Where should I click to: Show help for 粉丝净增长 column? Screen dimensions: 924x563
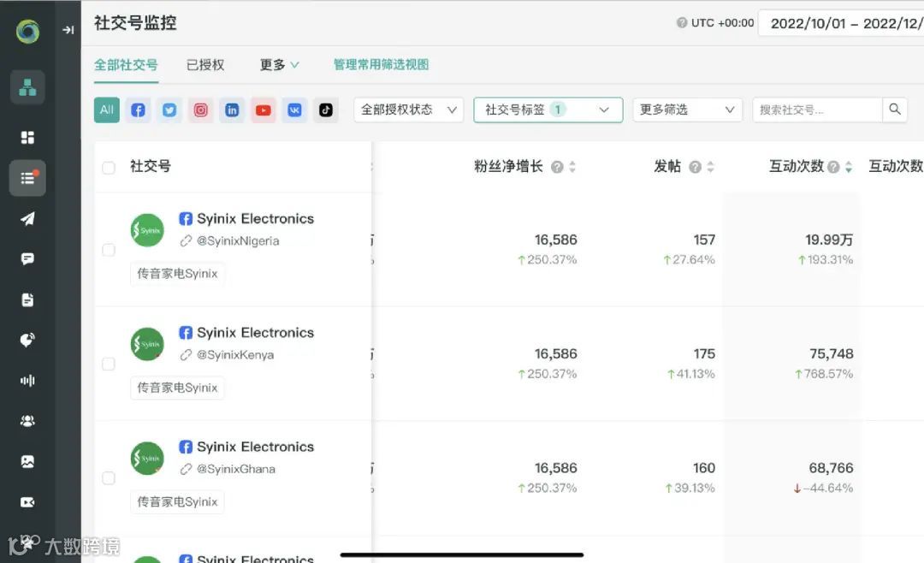point(556,168)
